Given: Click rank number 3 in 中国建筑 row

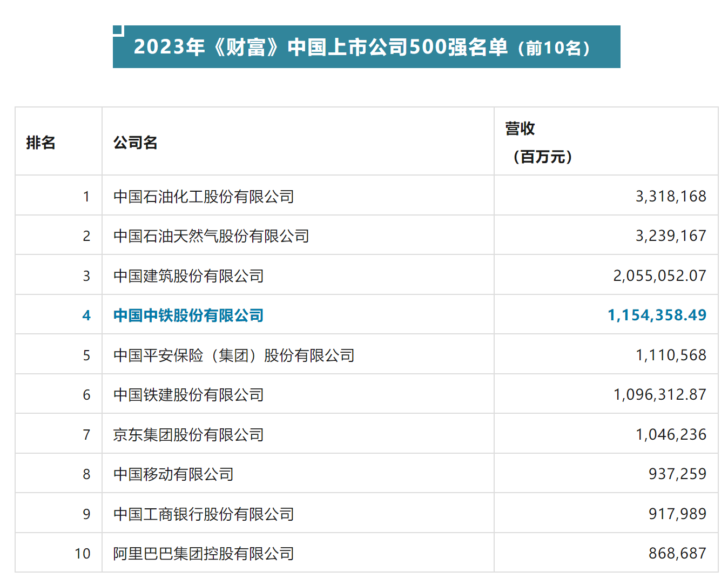Looking at the screenshot, I should [86, 276].
